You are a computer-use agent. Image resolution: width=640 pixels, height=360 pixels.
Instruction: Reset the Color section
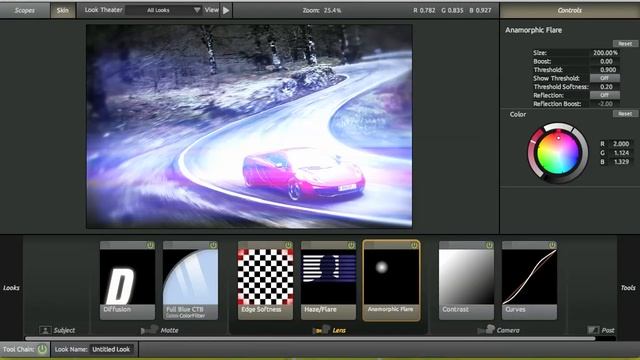(x=625, y=113)
